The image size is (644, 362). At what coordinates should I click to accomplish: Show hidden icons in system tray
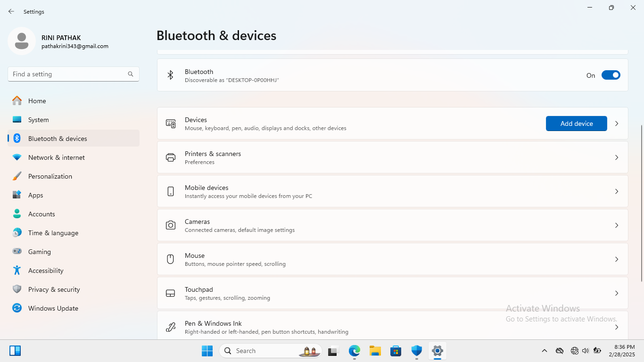coord(544,351)
